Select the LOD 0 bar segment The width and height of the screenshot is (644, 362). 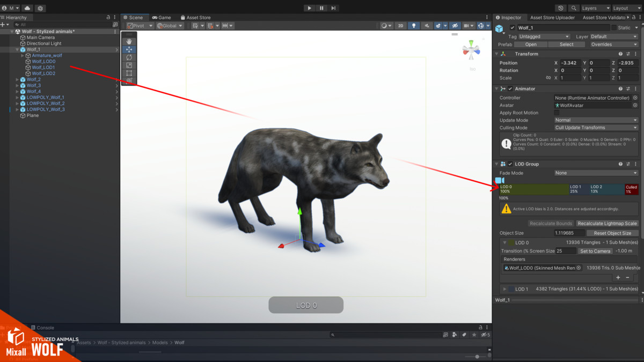[533, 189]
